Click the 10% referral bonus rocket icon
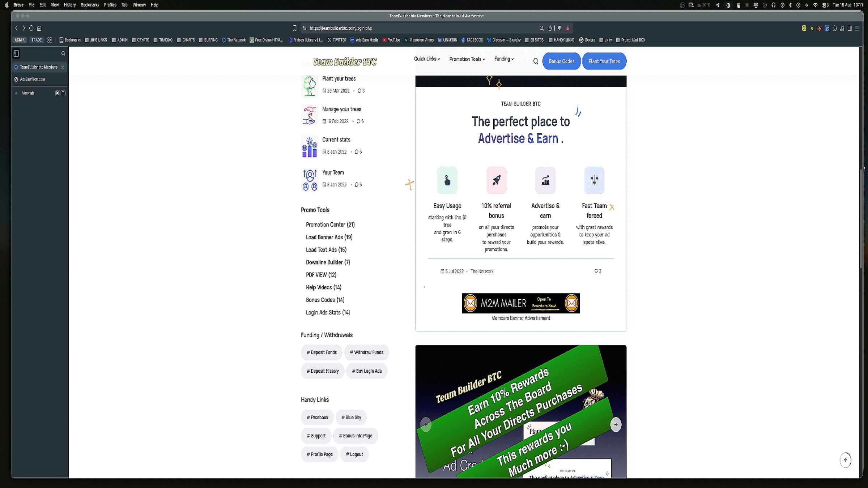 coord(497,180)
